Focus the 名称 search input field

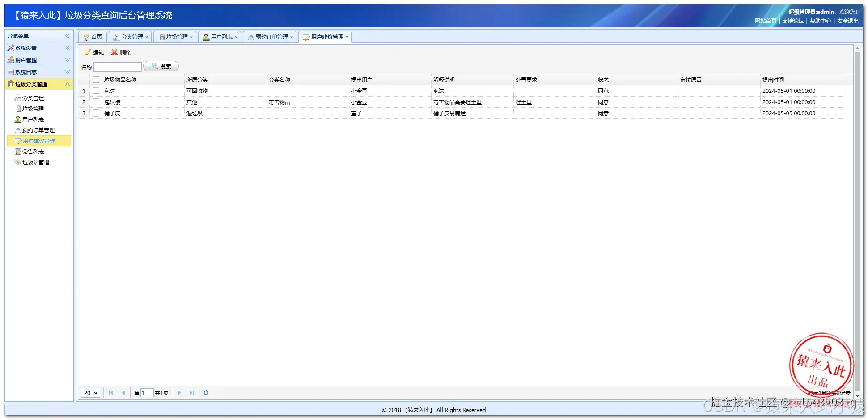[118, 67]
